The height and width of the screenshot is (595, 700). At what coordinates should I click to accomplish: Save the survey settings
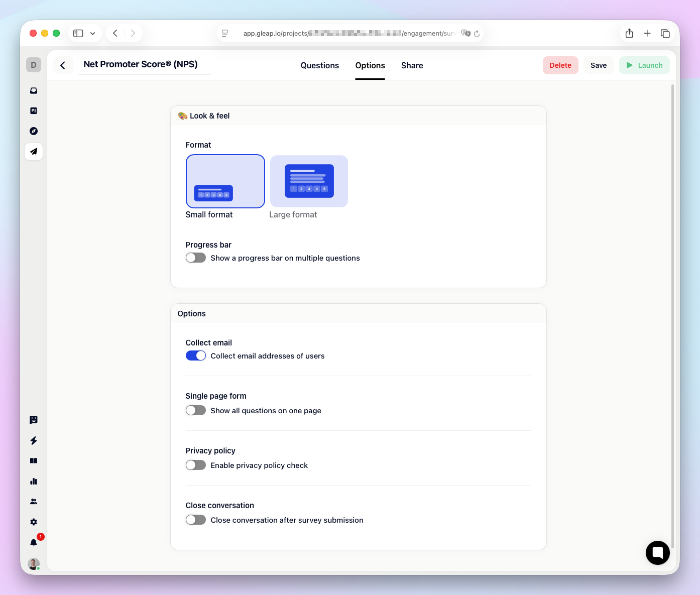599,65
